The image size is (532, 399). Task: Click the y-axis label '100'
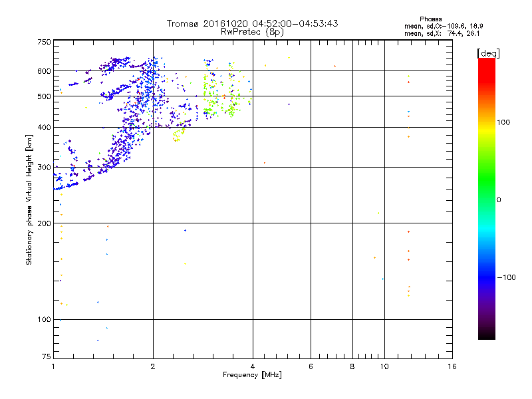tap(44, 319)
